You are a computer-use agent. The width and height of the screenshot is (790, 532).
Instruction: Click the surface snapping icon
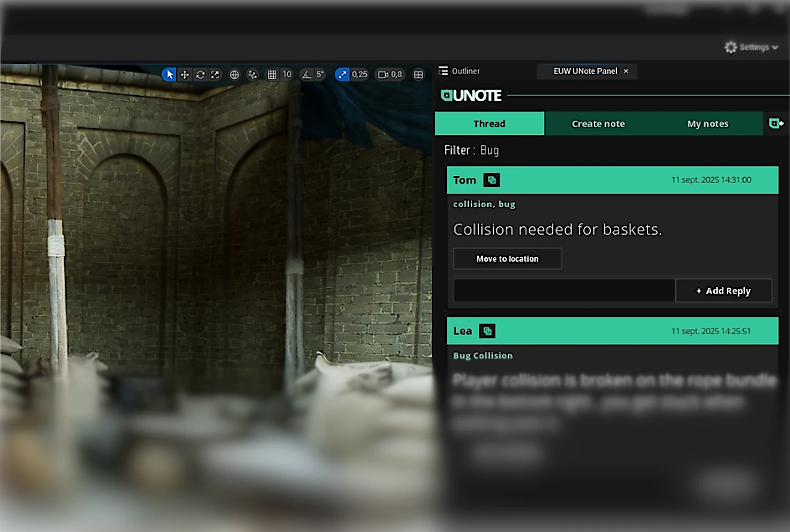click(x=252, y=75)
